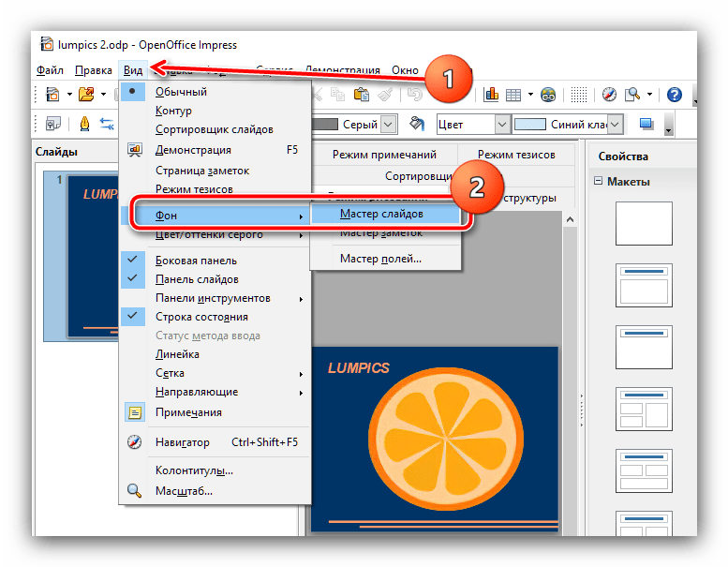Open Help with the question mark icon
Viewport: 728px width, 567px height.
[x=675, y=95]
